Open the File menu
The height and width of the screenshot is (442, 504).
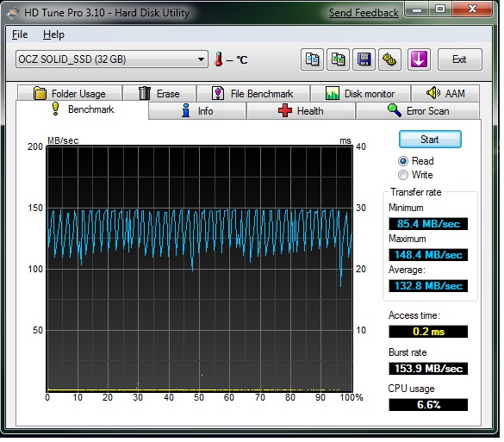coord(20,34)
